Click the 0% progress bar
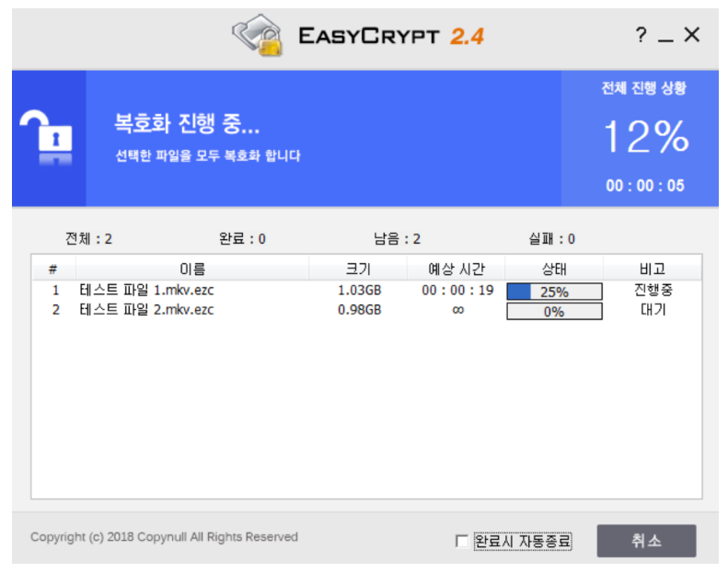728x573 pixels. tap(554, 311)
